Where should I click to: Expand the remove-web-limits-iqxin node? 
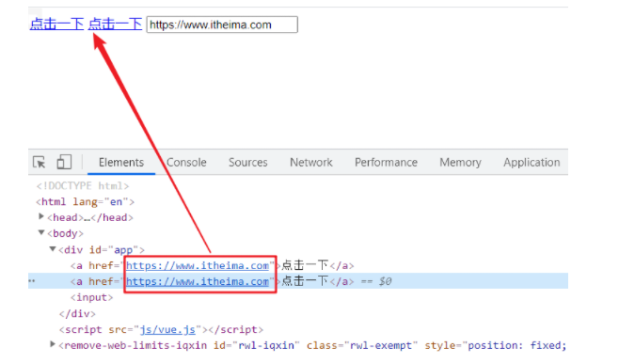click(53, 344)
